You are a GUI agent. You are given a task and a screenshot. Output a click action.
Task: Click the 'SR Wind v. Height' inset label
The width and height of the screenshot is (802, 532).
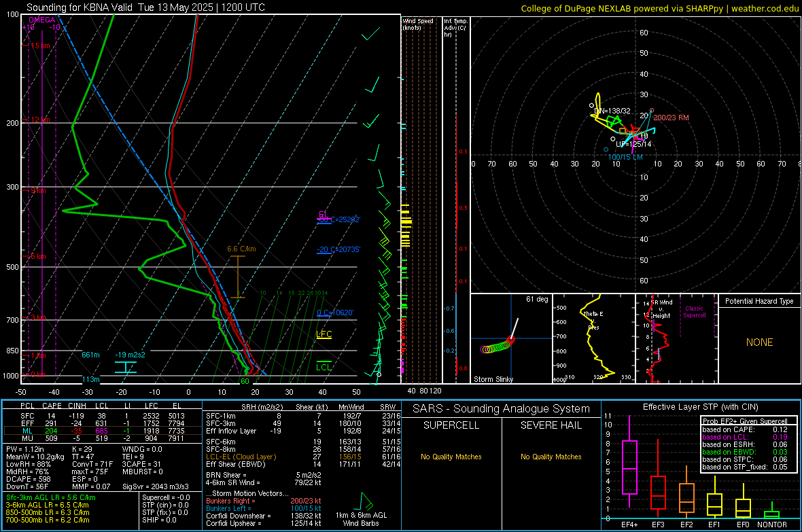pyautogui.click(x=661, y=309)
